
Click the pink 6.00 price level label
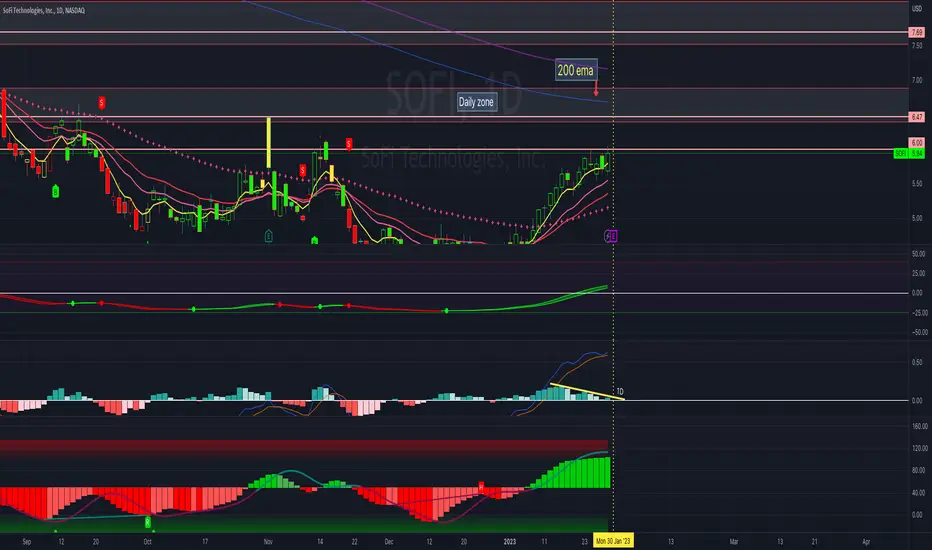click(917, 143)
